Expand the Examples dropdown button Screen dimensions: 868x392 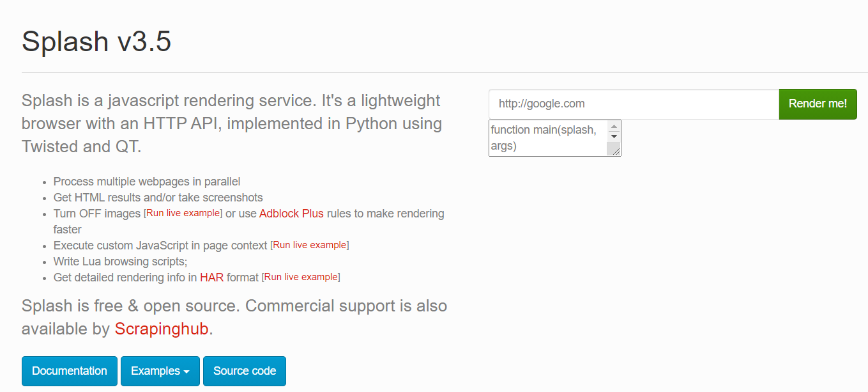coord(160,371)
